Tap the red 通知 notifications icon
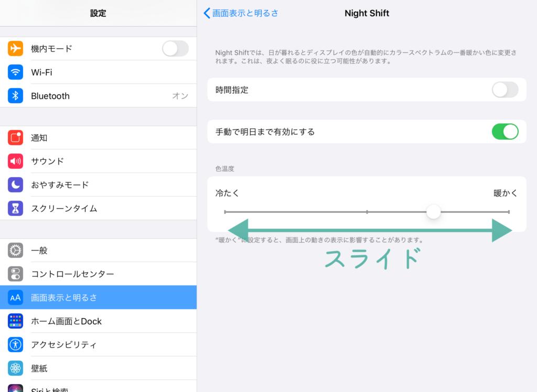 (x=15, y=138)
